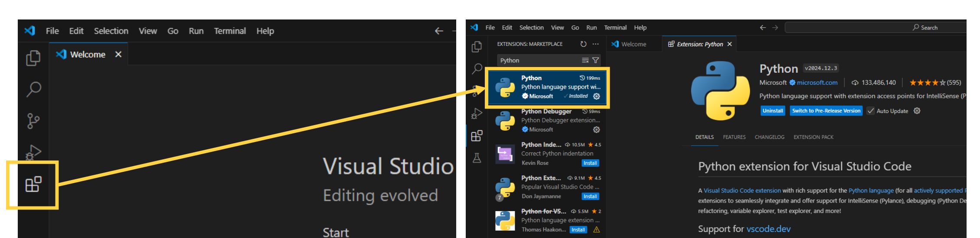Follow the Visual Studio Code extension link

click(742, 190)
